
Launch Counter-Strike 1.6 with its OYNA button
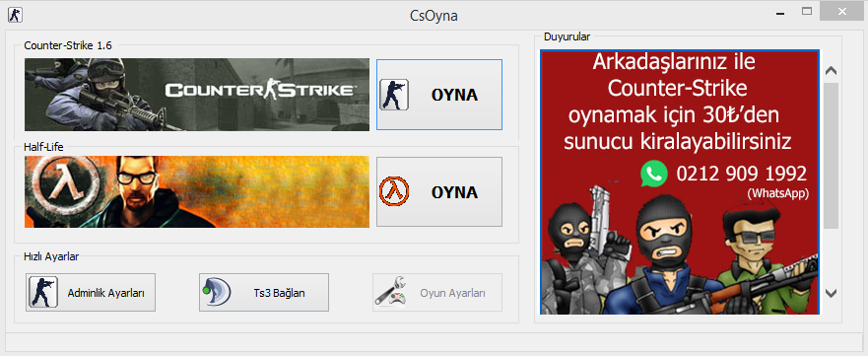(439, 95)
